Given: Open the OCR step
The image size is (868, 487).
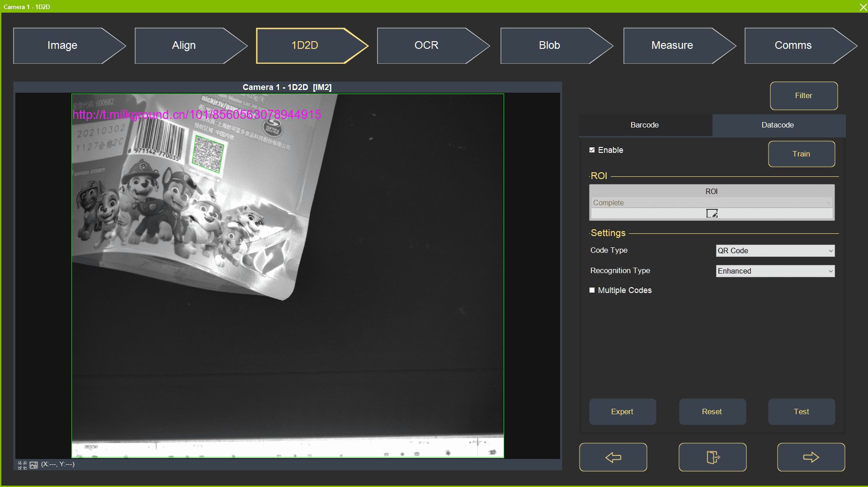Looking at the screenshot, I should point(433,45).
